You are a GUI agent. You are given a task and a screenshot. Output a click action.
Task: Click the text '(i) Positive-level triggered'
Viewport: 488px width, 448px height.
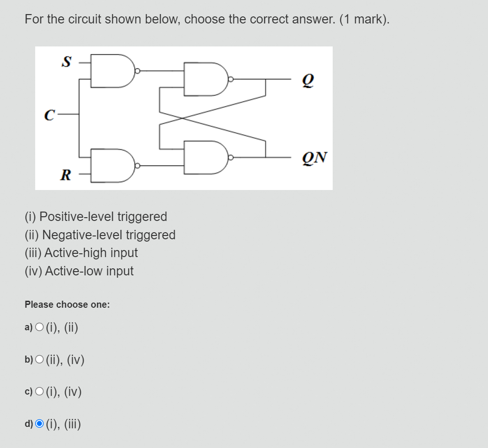tap(96, 216)
